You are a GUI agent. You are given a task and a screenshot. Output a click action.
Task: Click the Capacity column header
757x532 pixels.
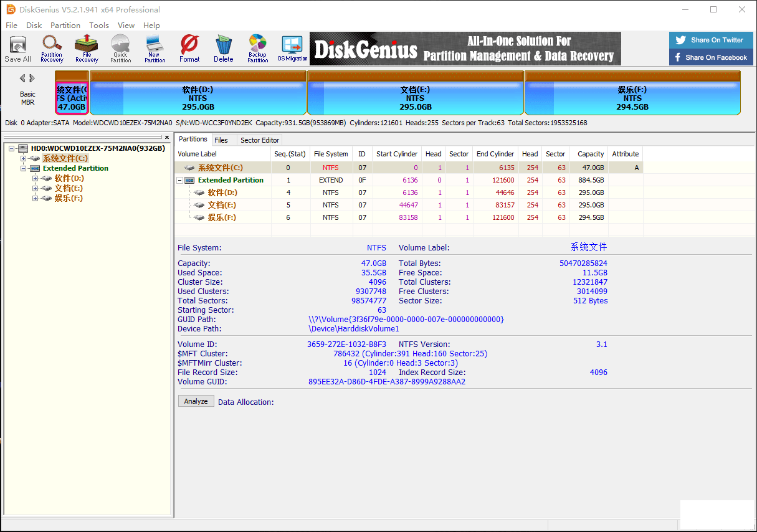589,154
